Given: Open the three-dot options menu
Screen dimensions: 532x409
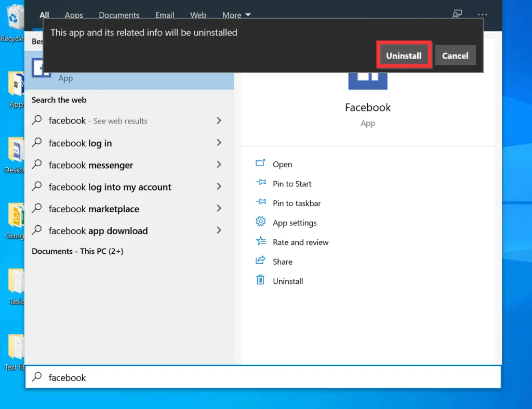Looking at the screenshot, I should [482, 15].
